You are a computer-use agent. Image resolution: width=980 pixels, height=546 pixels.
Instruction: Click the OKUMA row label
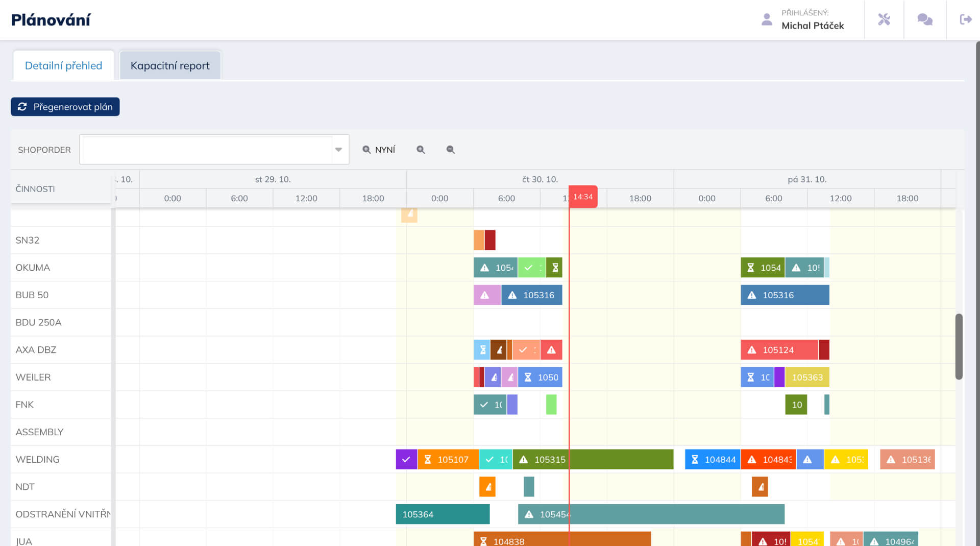[33, 268]
